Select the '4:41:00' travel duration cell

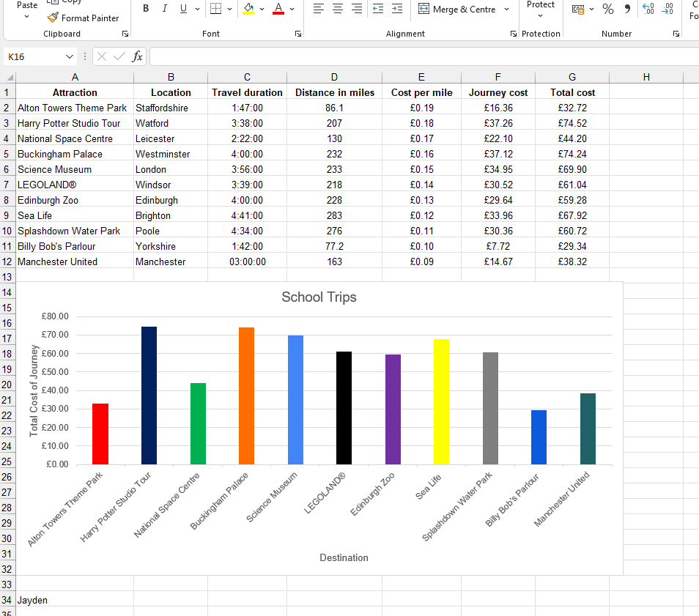(248, 216)
